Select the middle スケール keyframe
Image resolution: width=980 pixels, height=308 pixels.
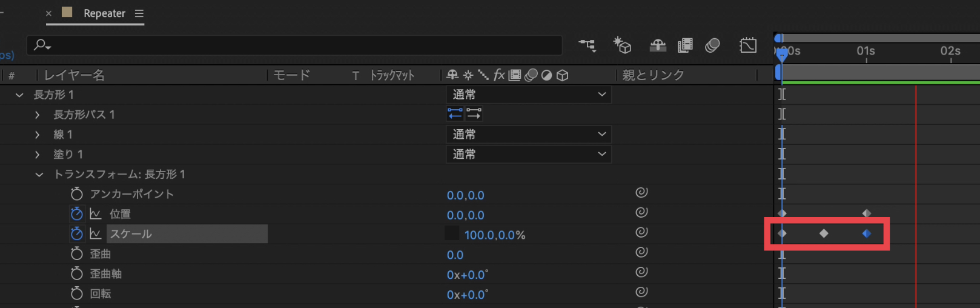click(x=824, y=233)
